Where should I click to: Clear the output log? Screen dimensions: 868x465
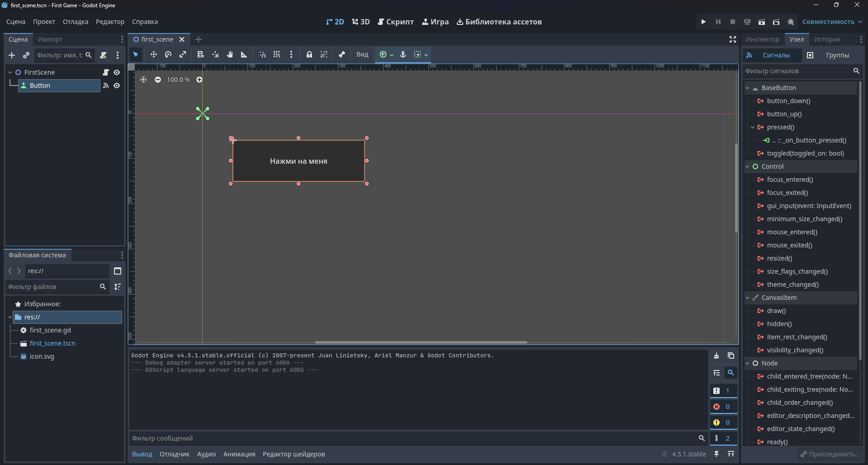click(x=716, y=356)
